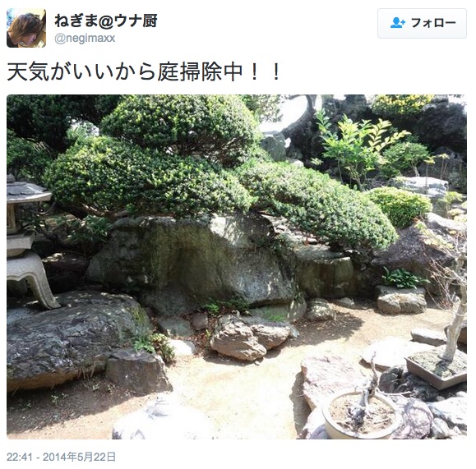Click the フォロー follow button
476x469 pixels.
(x=422, y=23)
